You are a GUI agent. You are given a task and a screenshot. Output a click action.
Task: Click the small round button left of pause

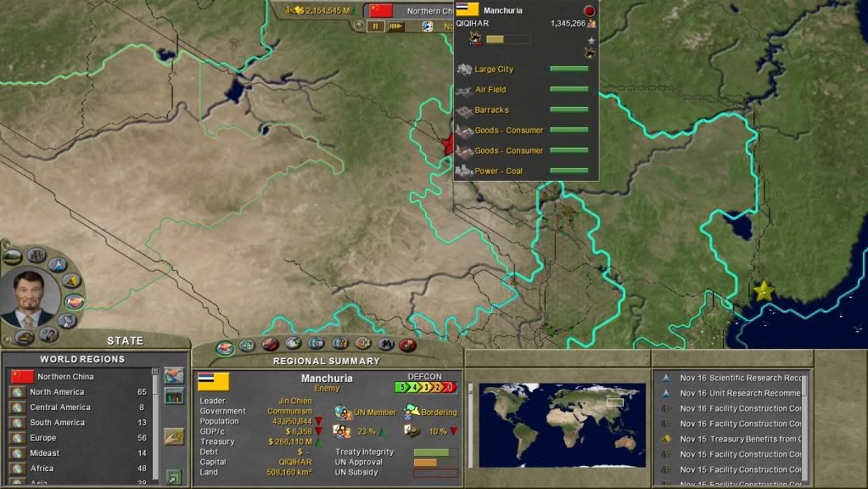click(359, 25)
